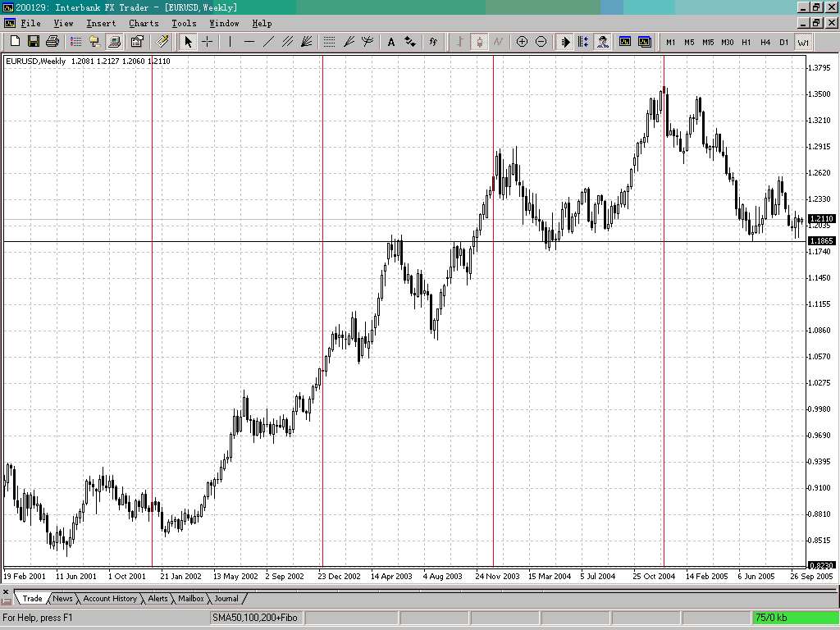Select the Trendline drawing tool
The width and height of the screenshot is (840, 630).
click(x=268, y=42)
